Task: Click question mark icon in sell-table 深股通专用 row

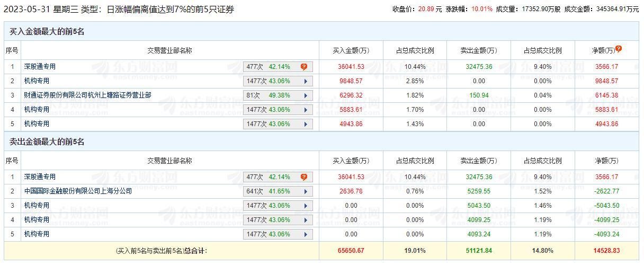Action: pyautogui.click(x=304, y=178)
